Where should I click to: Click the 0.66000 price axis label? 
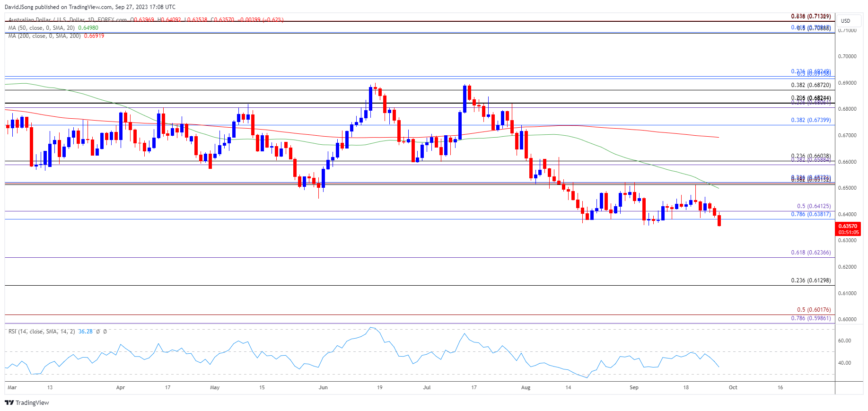tap(847, 162)
